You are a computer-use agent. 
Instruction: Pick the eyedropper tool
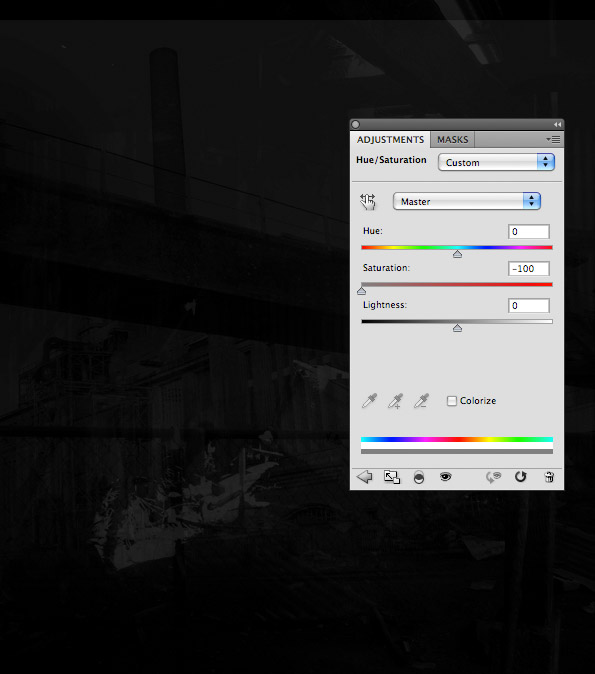coord(369,401)
